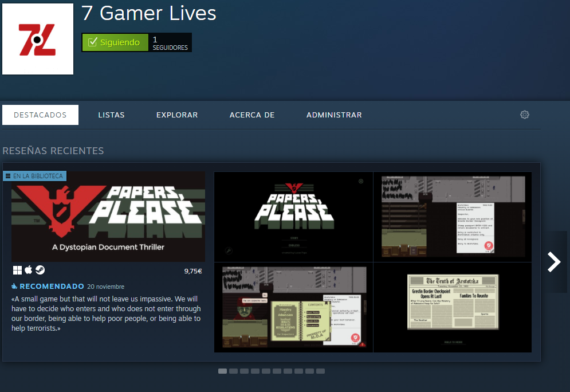Open the border checkpoint bulletin screenshot
This screenshot has height=392, width=570.
[x=453, y=217]
